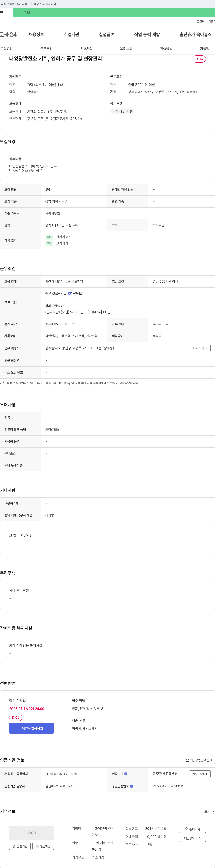Click the 12시00분~13시00분 break time cell
215x868 pixels.
[x=60, y=324]
